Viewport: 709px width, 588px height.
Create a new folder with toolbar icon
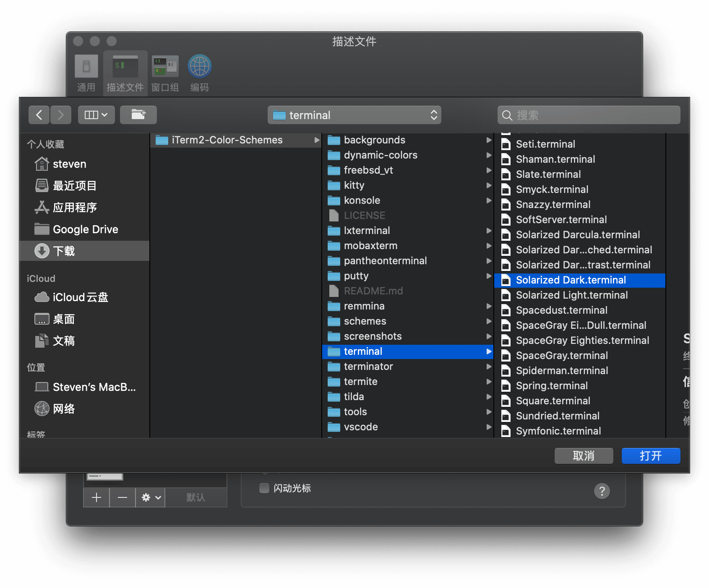click(x=138, y=115)
